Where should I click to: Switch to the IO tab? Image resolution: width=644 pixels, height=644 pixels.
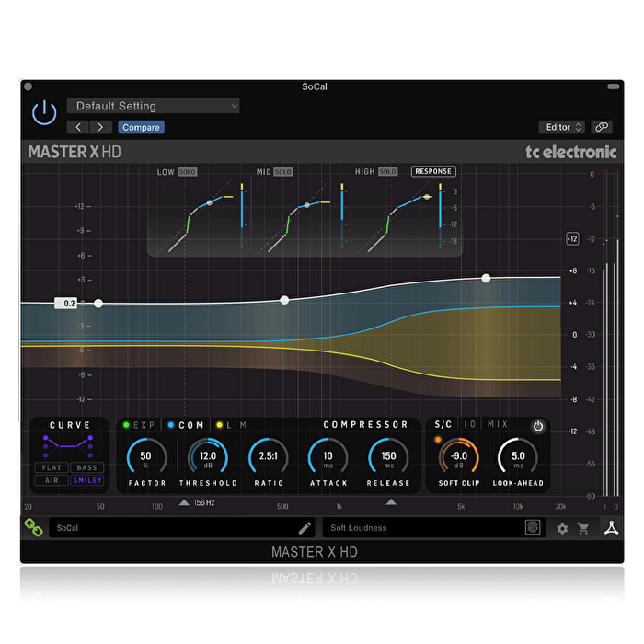[x=470, y=424]
